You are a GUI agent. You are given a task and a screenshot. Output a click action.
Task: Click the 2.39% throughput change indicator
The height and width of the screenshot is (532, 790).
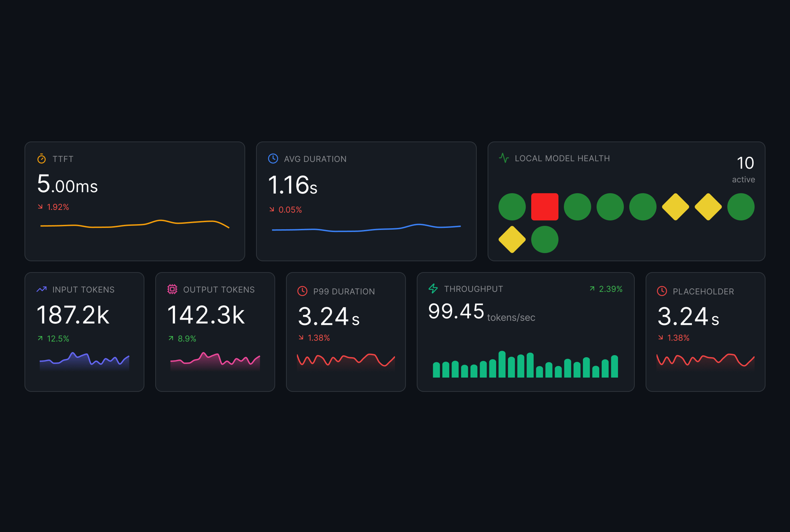tap(606, 288)
